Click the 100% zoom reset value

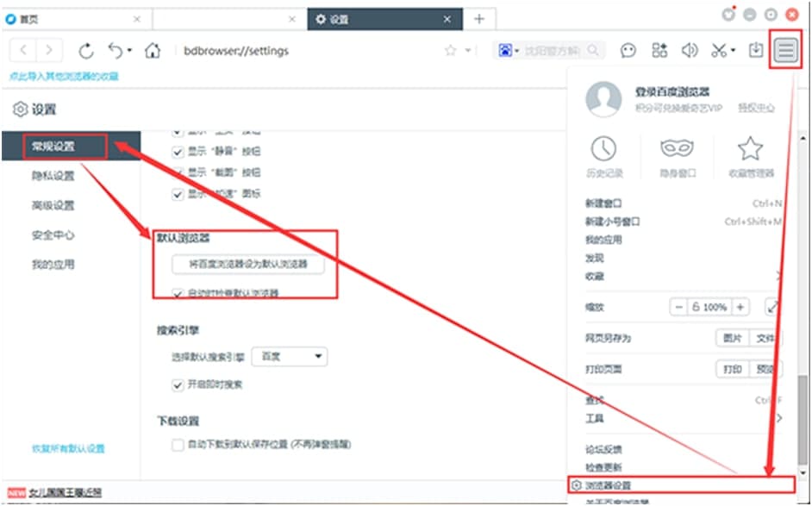709,307
